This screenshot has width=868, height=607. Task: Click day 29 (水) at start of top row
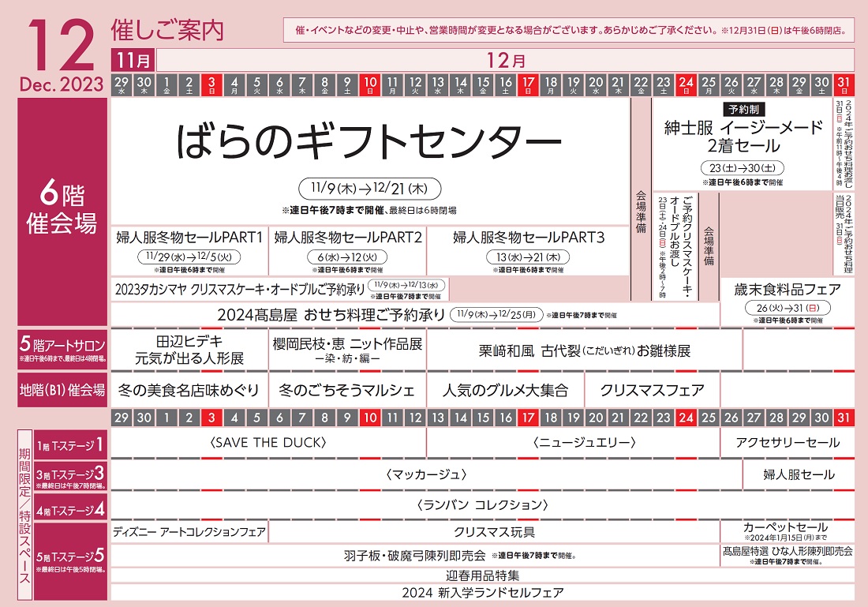(122, 84)
